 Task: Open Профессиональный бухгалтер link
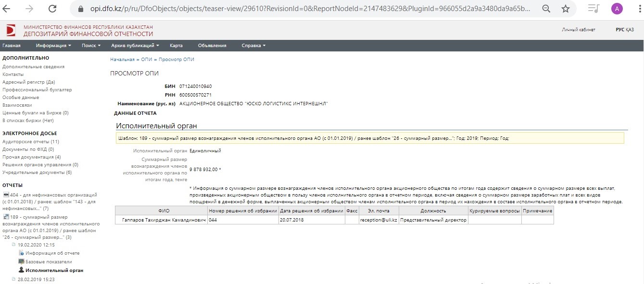[x=37, y=90]
